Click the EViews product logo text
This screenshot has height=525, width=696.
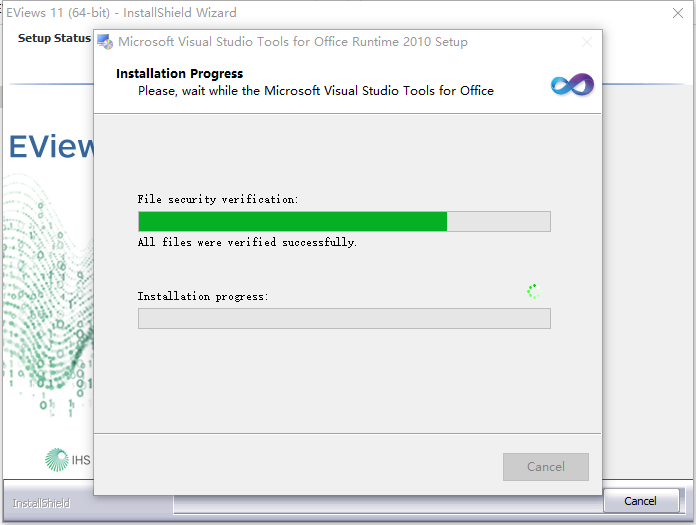51,146
